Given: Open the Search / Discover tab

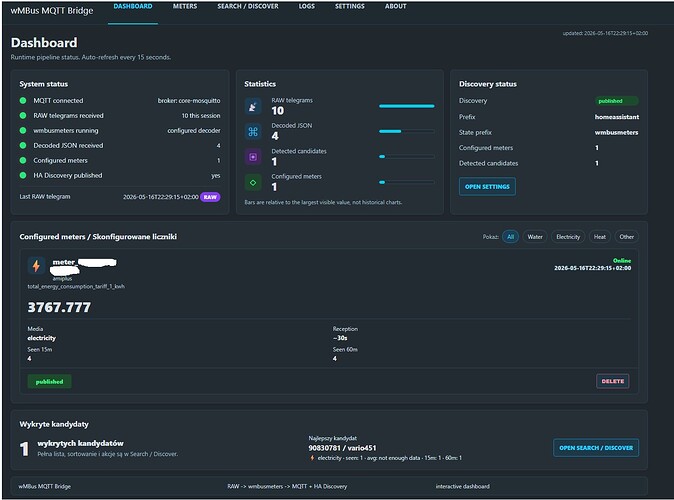Looking at the screenshot, I should (248, 6).
